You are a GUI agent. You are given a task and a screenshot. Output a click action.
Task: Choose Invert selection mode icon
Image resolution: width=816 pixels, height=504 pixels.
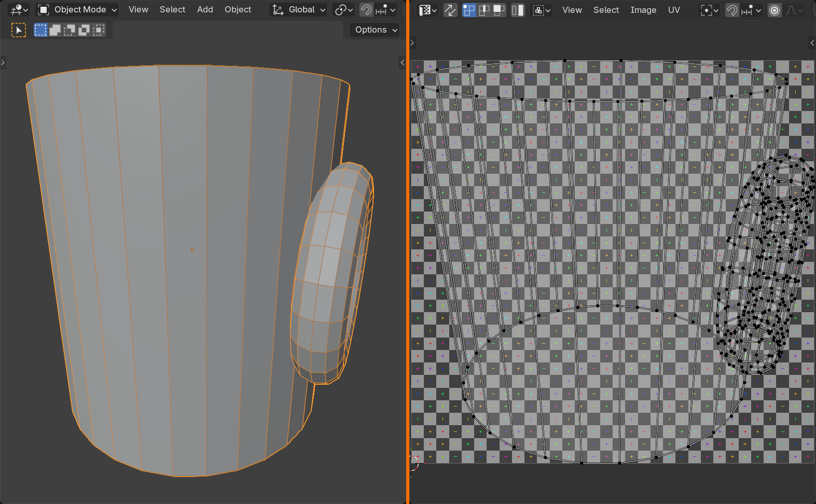tap(84, 30)
